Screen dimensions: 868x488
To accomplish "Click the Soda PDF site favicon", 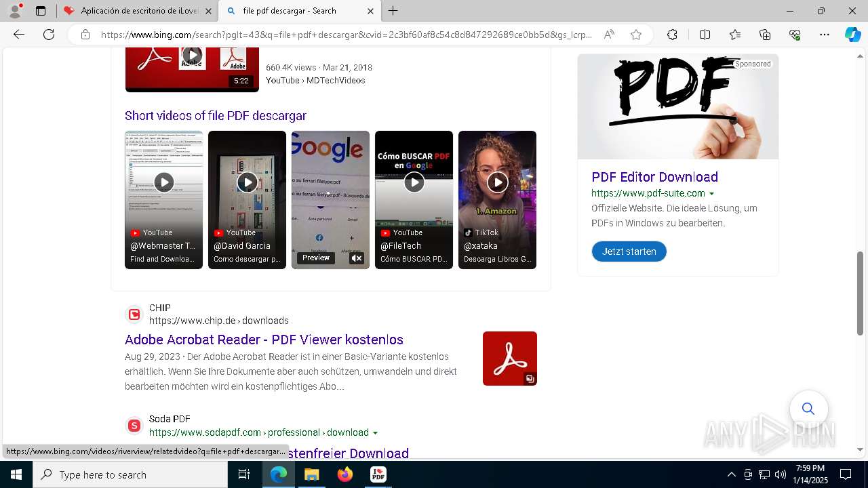I will pyautogui.click(x=134, y=426).
